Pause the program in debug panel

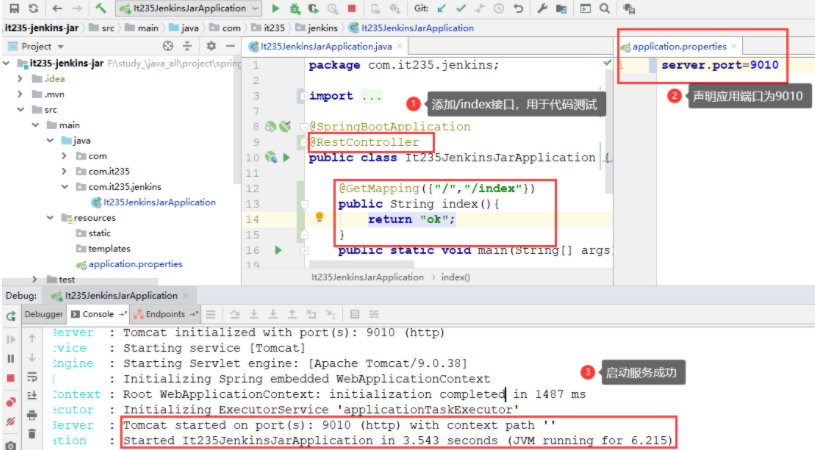coord(11,359)
